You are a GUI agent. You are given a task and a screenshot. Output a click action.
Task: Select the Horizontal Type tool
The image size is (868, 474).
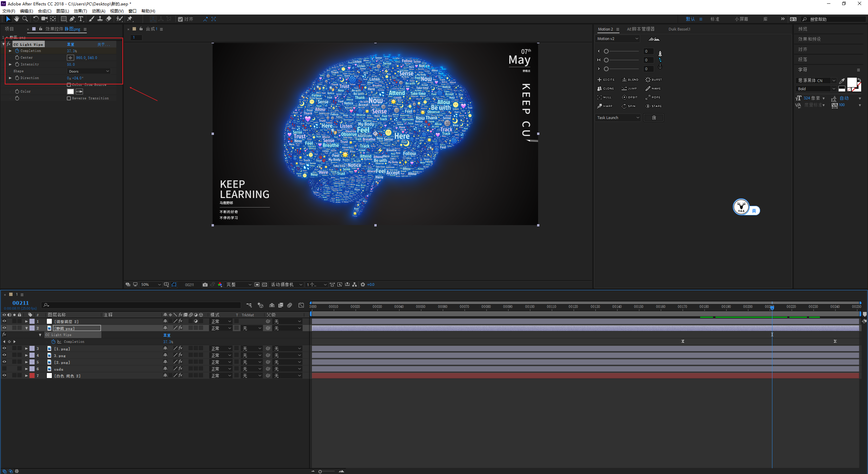click(x=81, y=19)
